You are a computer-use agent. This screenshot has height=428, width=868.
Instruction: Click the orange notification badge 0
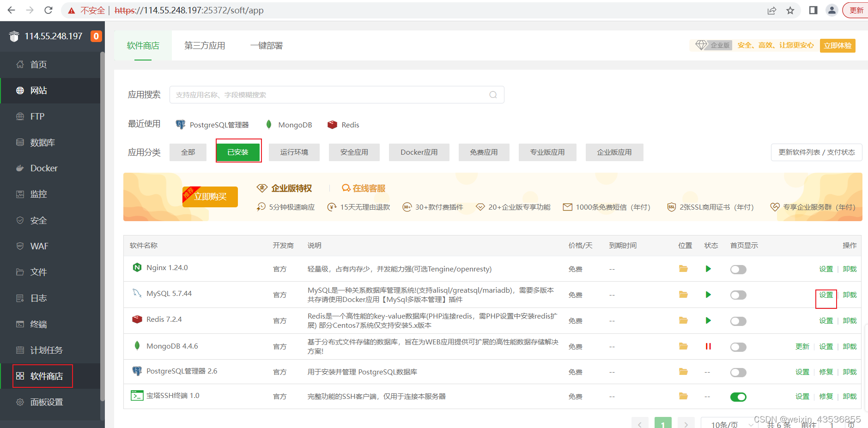tap(96, 36)
